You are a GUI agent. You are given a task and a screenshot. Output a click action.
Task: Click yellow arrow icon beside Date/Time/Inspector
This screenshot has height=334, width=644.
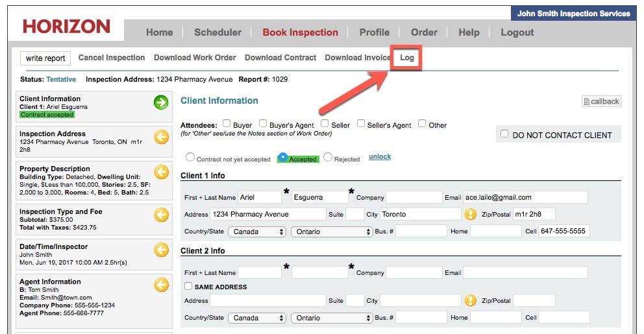161,250
